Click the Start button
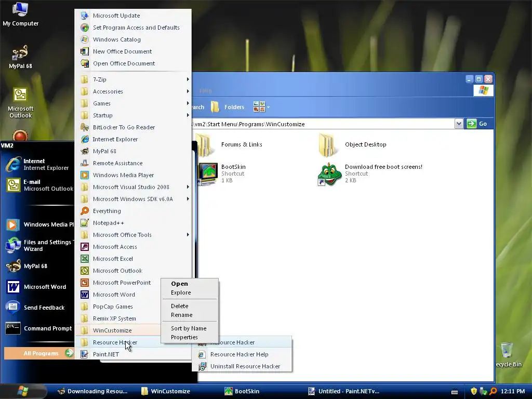This screenshot has width=532, height=399. [x=23, y=391]
